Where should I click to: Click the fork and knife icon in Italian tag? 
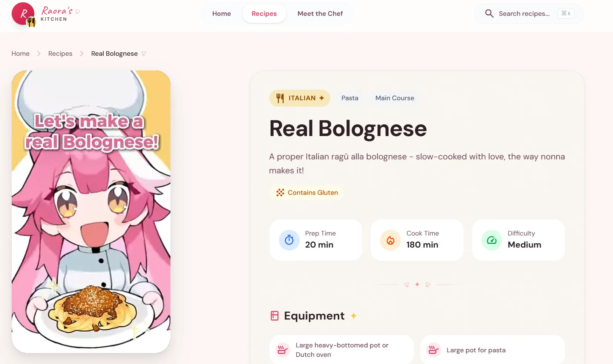(x=280, y=98)
